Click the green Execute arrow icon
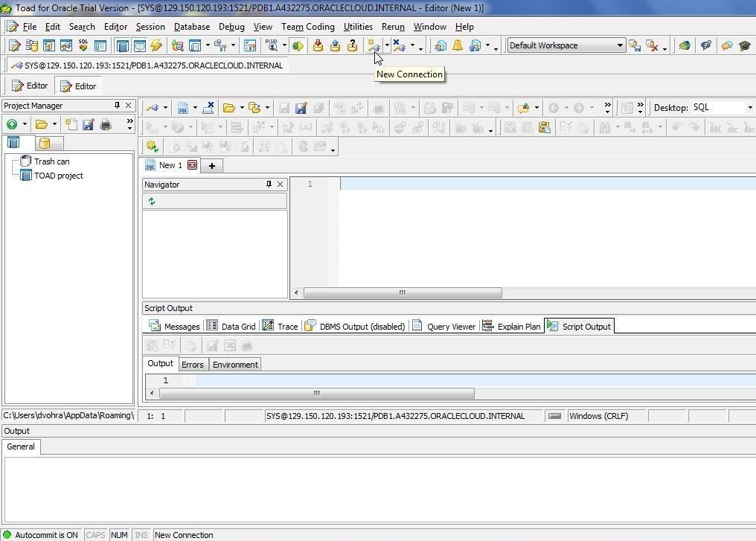This screenshot has width=756, height=541. pyautogui.click(x=298, y=46)
